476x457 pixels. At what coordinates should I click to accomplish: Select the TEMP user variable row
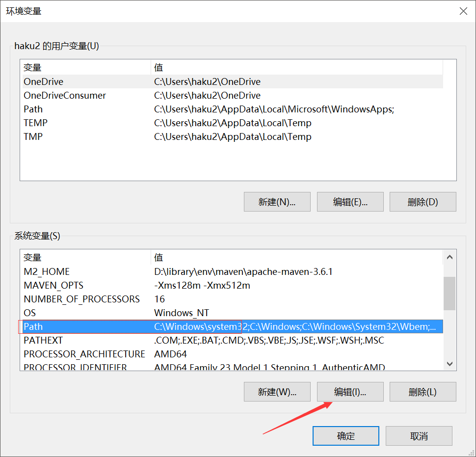click(36, 123)
